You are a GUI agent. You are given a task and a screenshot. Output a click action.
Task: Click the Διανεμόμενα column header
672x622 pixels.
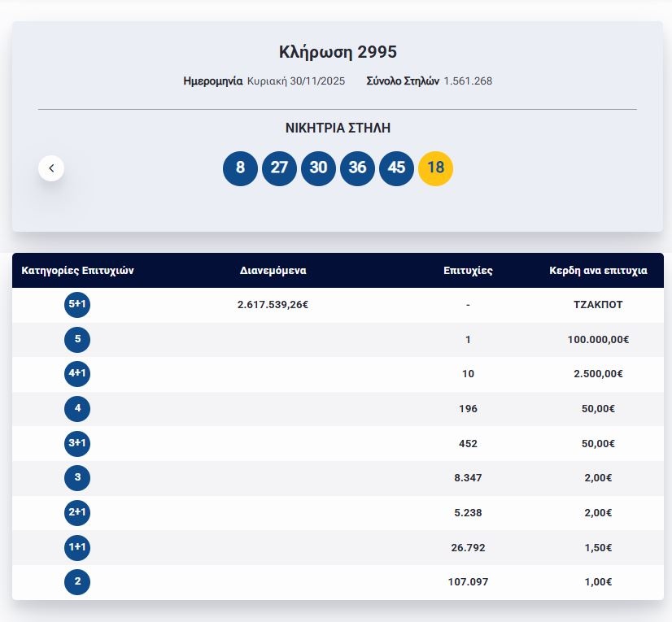click(273, 271)
